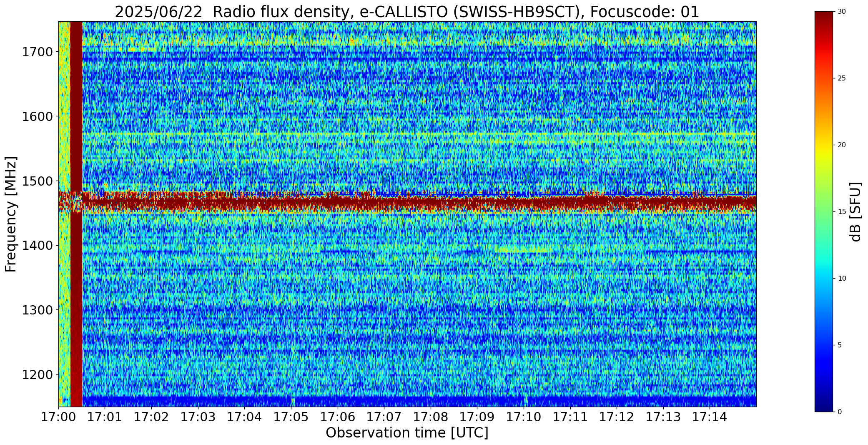Click the 1500 frequency tick label

tap(37, 181)
